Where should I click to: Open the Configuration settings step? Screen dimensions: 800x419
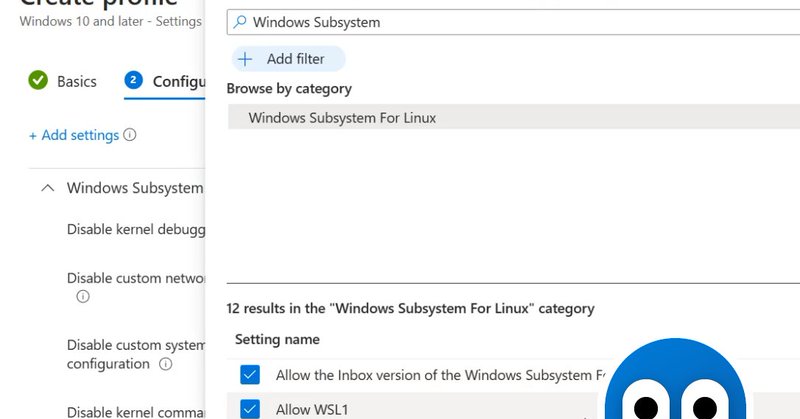(x=165, y=81)
